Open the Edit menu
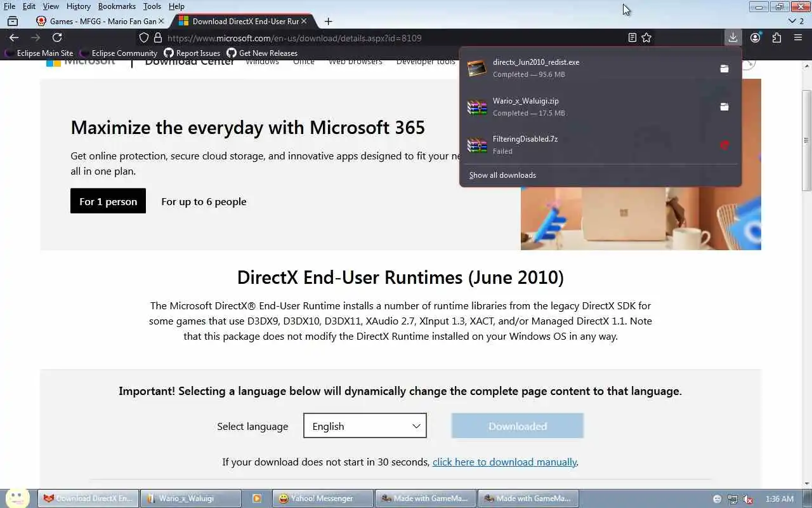Viewport: 812px width, 508px height. (x=29, y=6)
